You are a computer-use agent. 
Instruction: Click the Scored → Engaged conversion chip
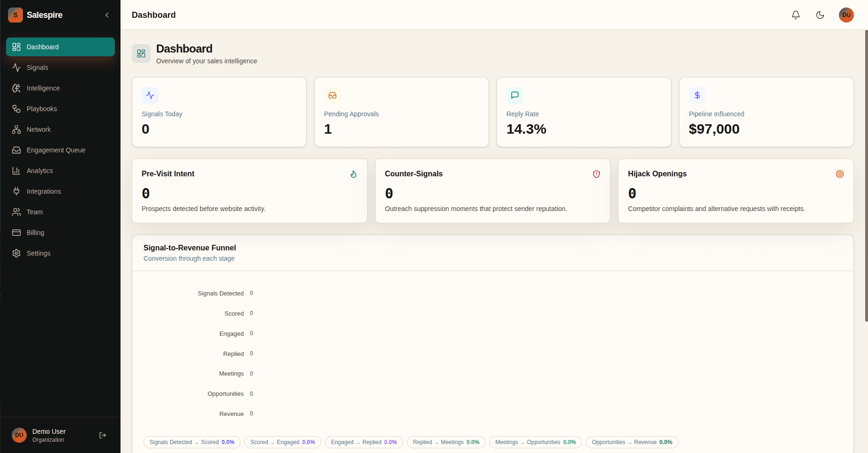283,442
